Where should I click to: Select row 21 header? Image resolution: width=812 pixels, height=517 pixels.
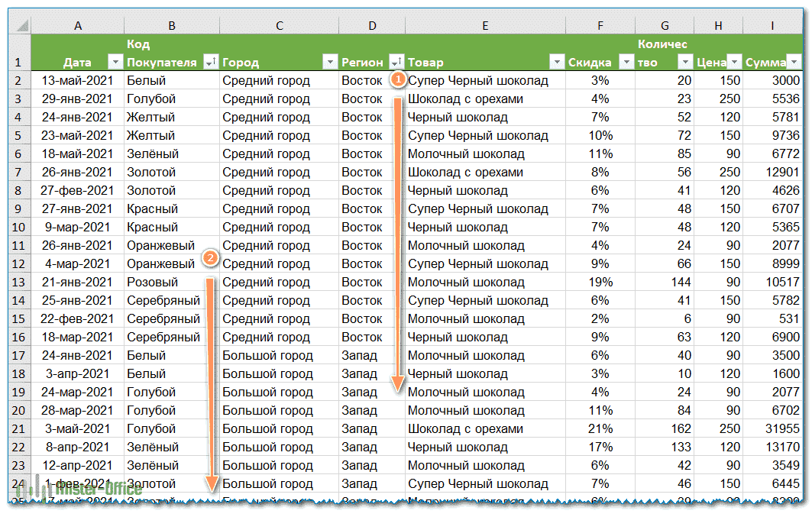[19, 428]
